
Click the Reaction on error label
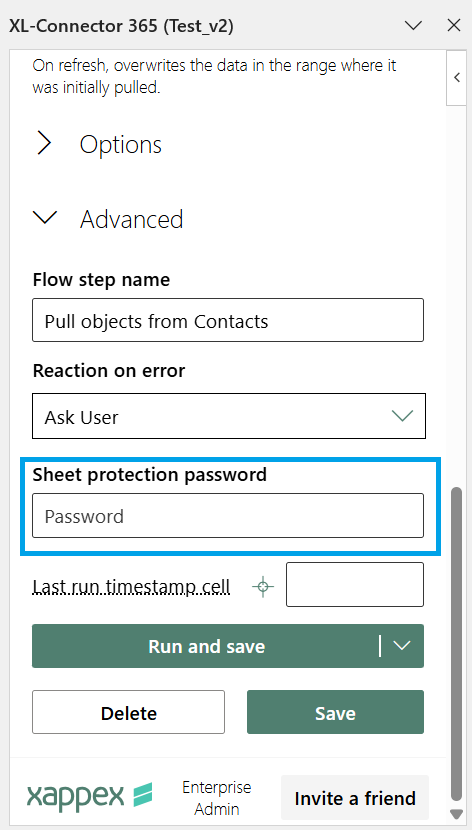(109, 371)
